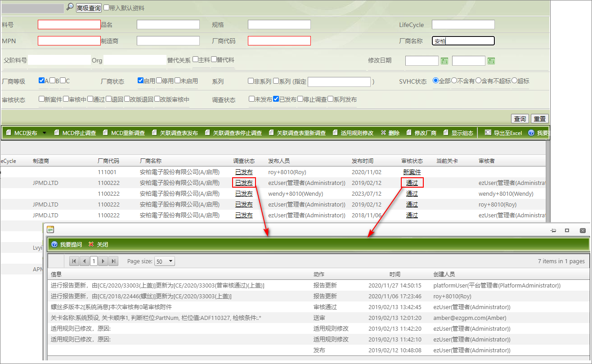Click 我要提问 in the popup toolbar
Viewport: 592px width, 364px height.
(x=67, y=244)
